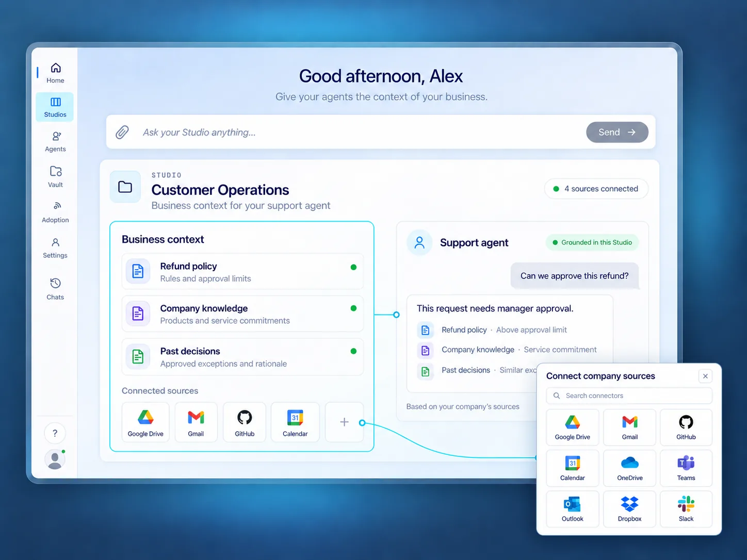The height and width of the screenshot is (560, 747).
Task: Open the Refund policy context card
Action: [x=242, y=272]
